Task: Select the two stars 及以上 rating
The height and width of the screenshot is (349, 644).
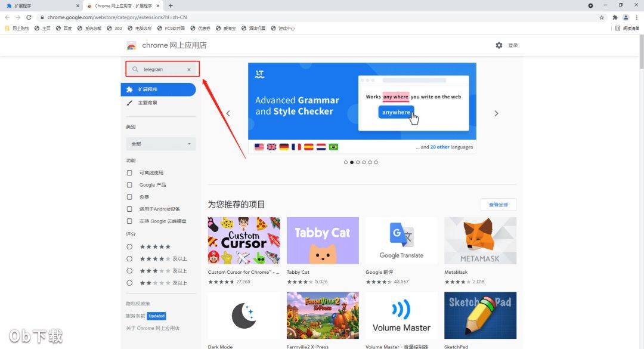Action: tap(129, 283)
